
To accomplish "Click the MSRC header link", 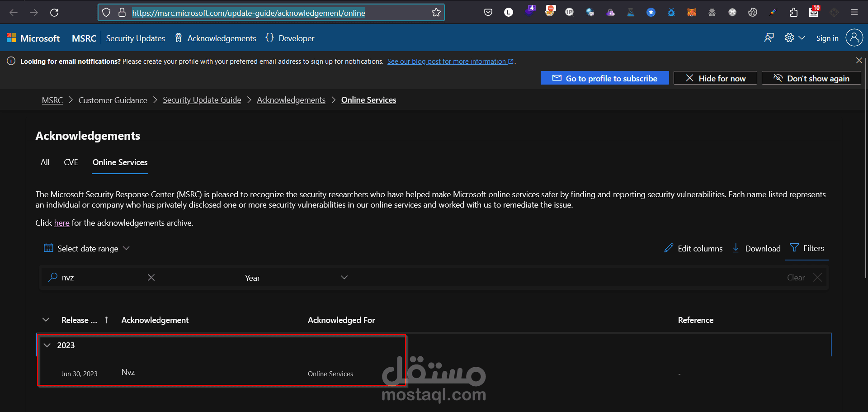I will coord(84,38).
